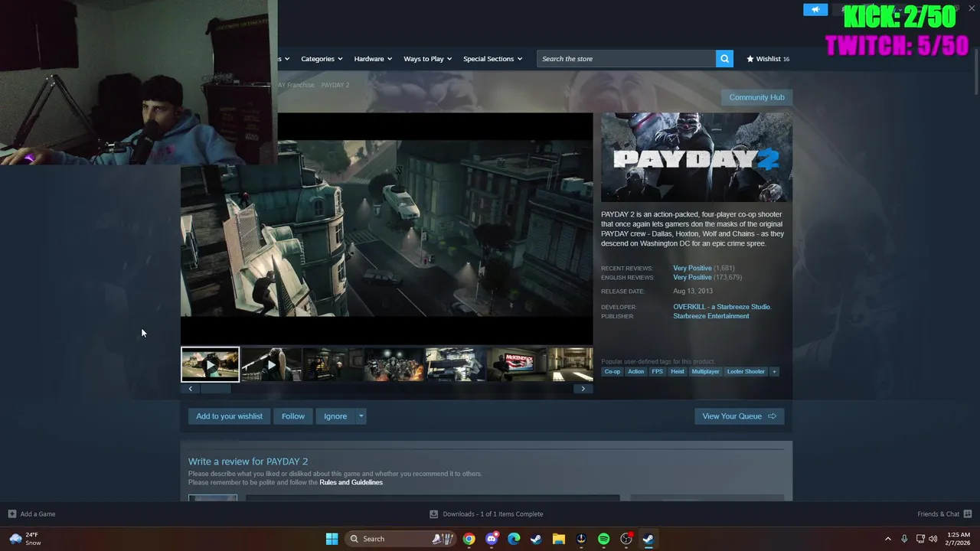Click the main trailer video player

click(x=387, y=229)
